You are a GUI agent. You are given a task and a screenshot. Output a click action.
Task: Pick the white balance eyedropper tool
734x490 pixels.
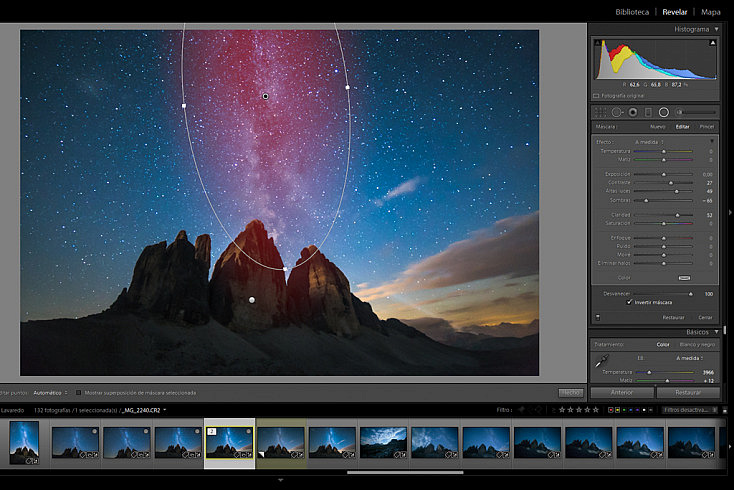click(x=602, y=361)
